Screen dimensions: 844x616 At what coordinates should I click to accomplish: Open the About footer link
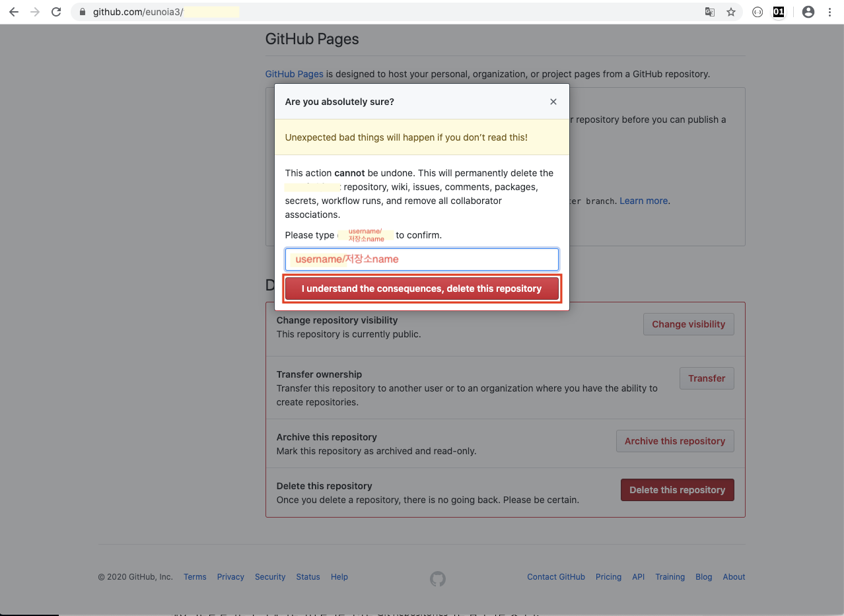(x=734, y=577)
